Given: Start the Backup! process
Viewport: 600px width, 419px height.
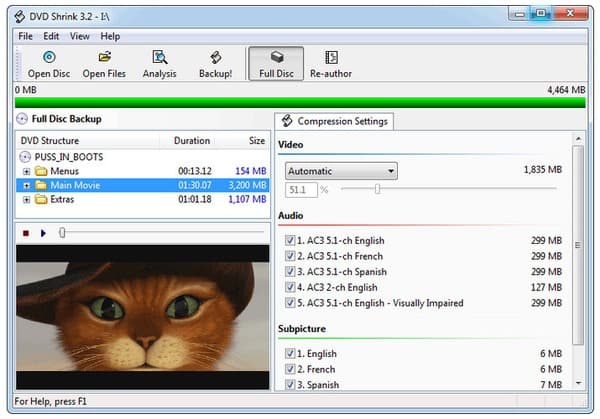Looking at the screenshot, I should pyautogui.click(x=215, y=64).
